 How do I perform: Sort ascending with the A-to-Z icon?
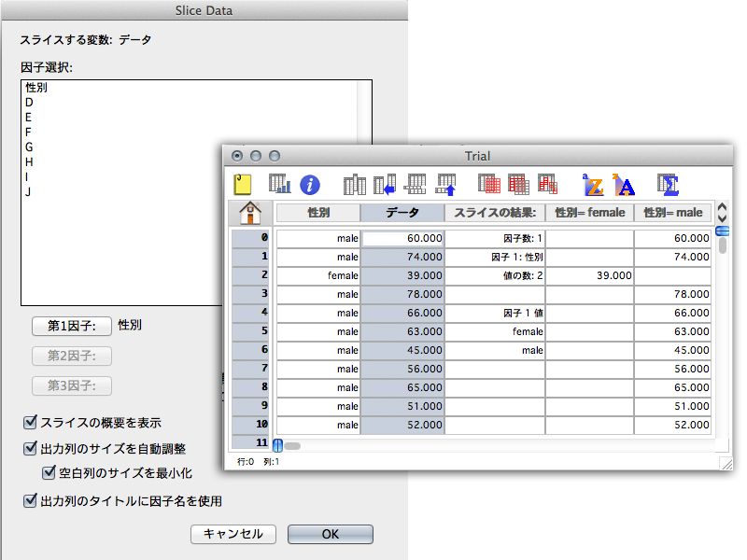pyautogui.click(x=593, y=185)
